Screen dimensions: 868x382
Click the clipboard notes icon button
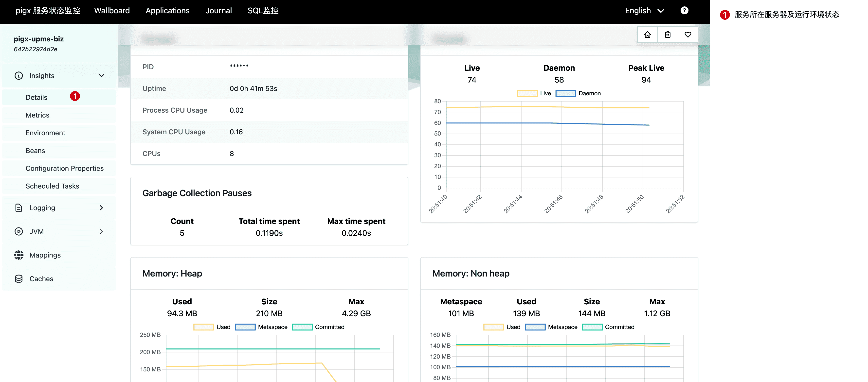(x=668, y=35)
